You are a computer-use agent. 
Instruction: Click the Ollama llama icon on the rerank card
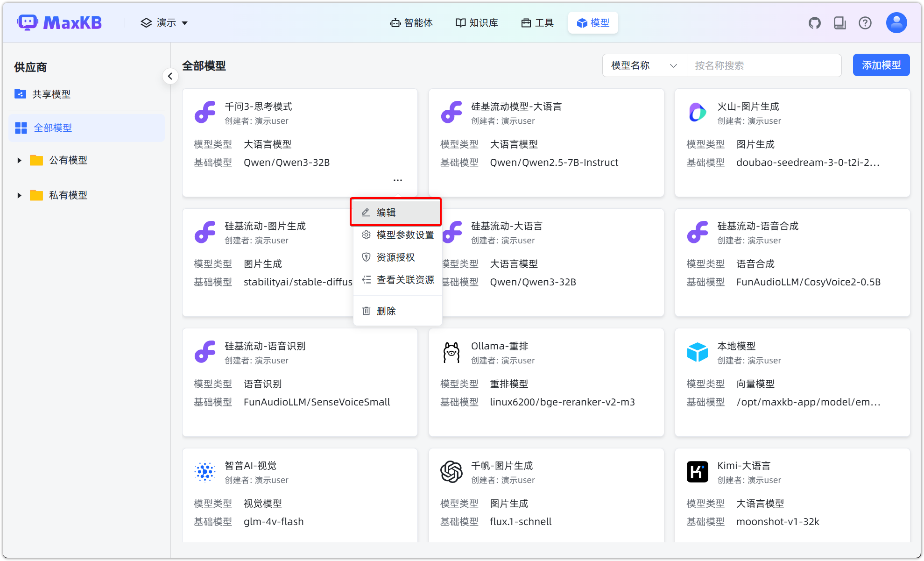(x=451, y=352)
